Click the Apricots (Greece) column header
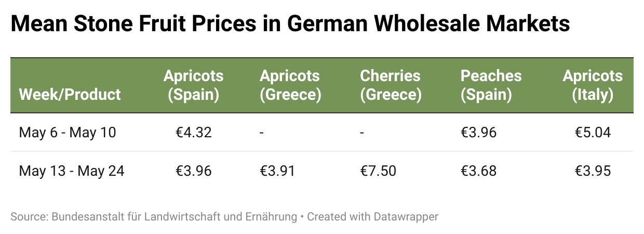 point(290,85)
